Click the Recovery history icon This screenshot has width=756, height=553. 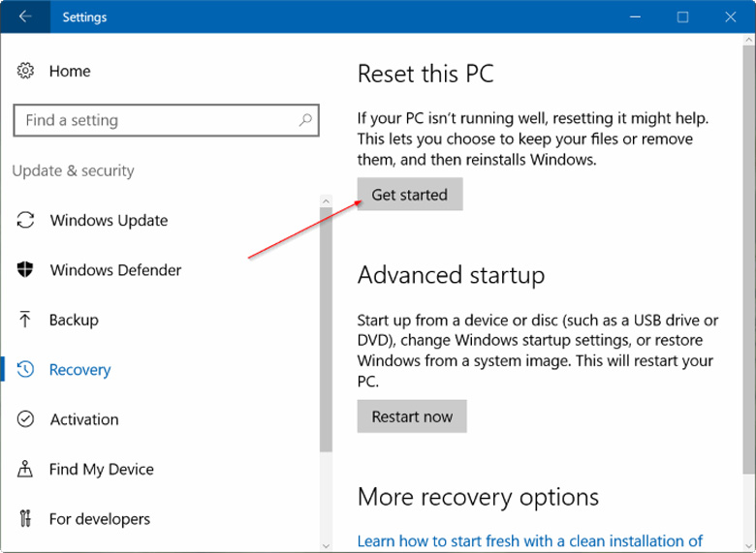[25, 369]
